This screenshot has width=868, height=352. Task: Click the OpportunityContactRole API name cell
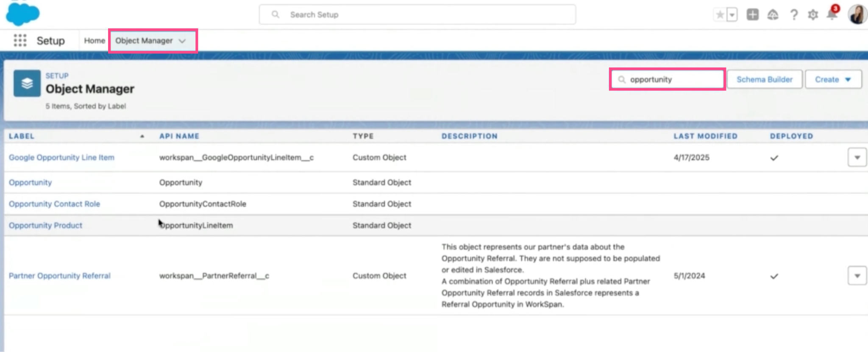point(203,204)
